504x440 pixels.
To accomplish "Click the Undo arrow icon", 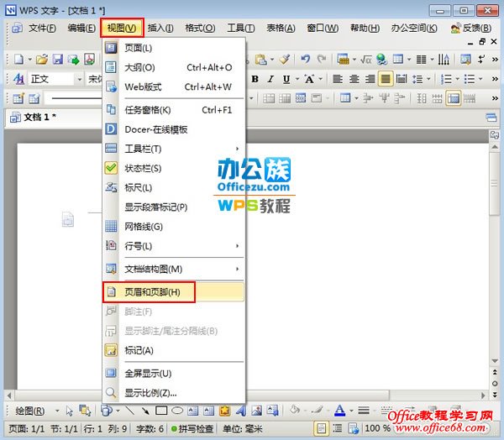I will tap(305, 59).
